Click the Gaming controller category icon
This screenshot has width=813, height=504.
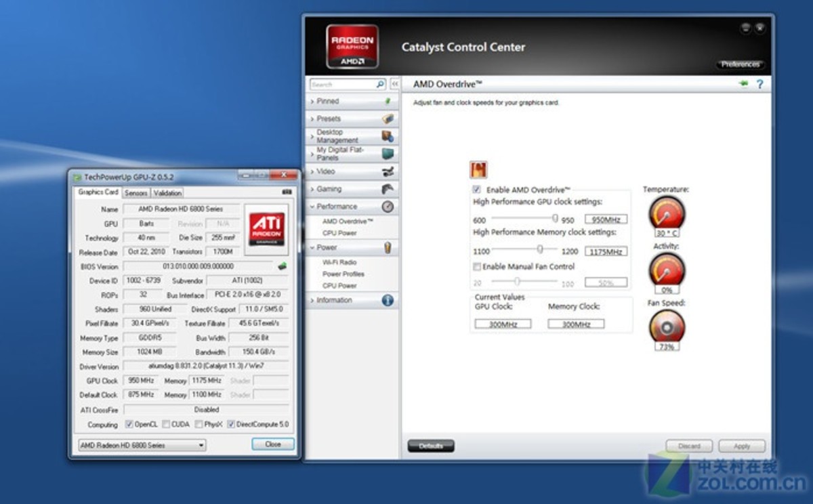[x=388, y=189]
